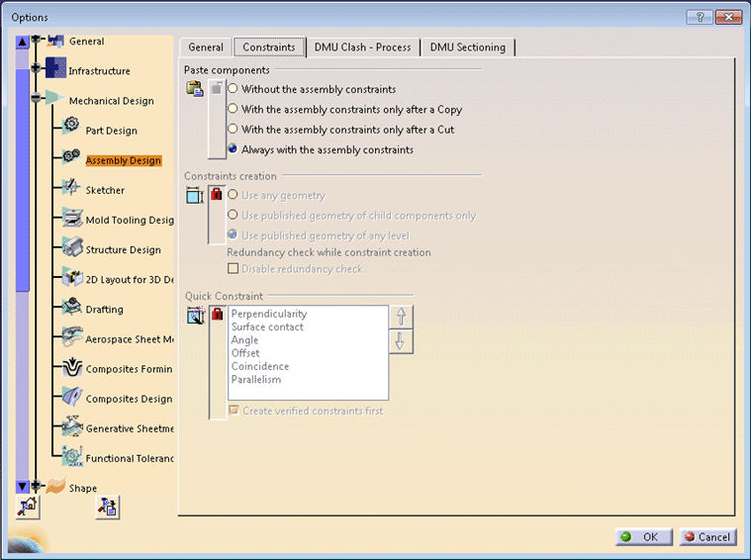Screen dimensions: 751x560
Task: Select Use published geometry of any level
Action: click(233, 234)
